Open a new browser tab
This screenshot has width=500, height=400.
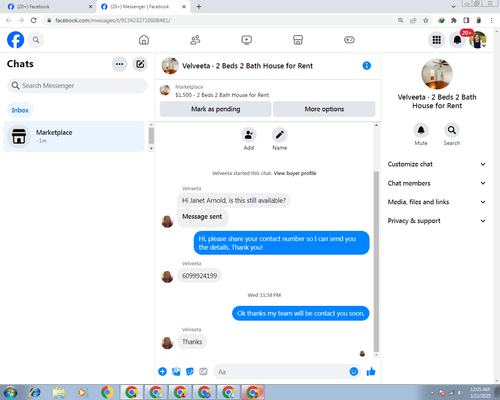click(199, 7)
